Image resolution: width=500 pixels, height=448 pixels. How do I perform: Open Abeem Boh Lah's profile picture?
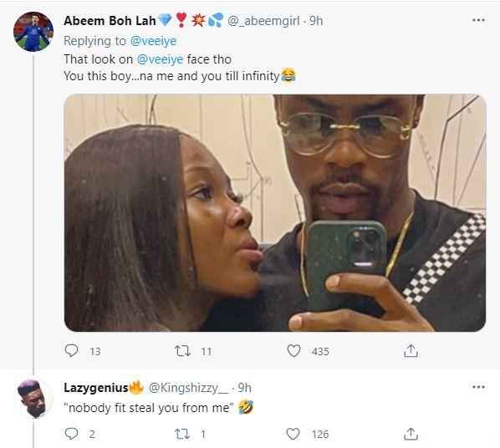click(x=33, y=32)
